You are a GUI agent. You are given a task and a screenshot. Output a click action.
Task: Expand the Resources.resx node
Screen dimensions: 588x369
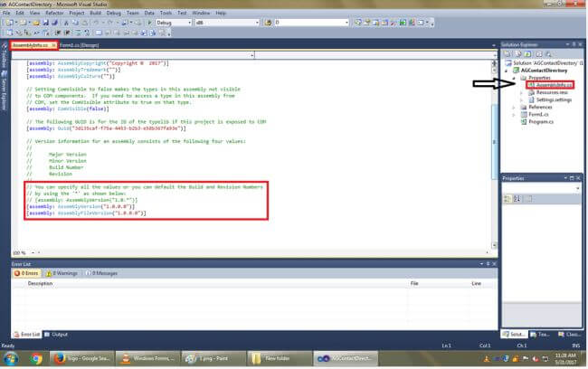(522, 92)
